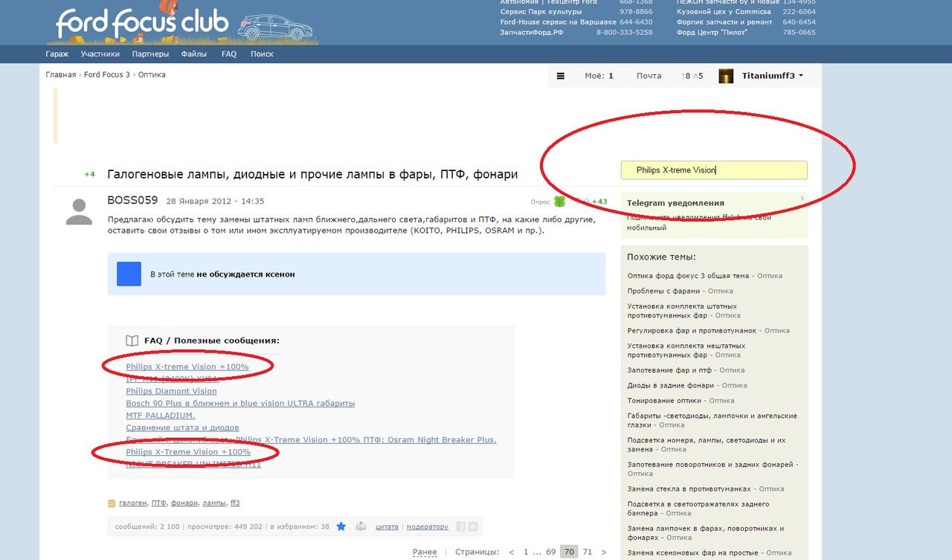Open Сравнение штата и диодов link
Viewport: 952px width, 560px height.
point(183,428)
